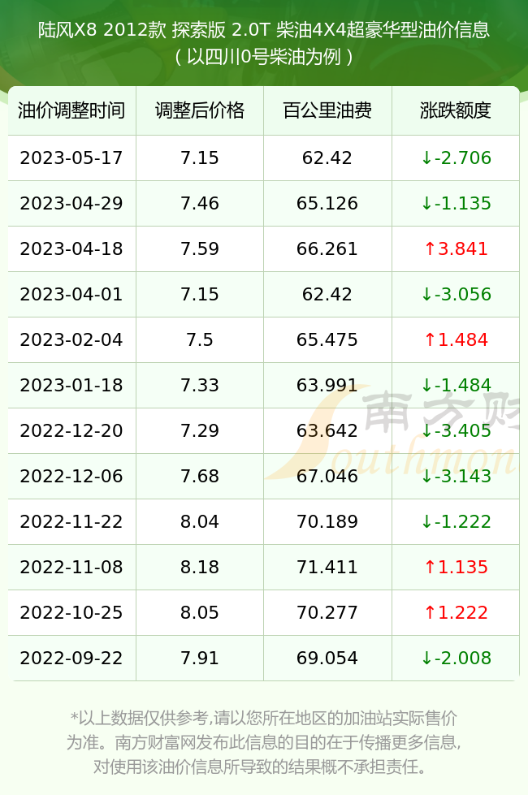Click price 8.05 in the 2022-10-25 row
This screenshot has width=528, height=812.
coord(200,613)
